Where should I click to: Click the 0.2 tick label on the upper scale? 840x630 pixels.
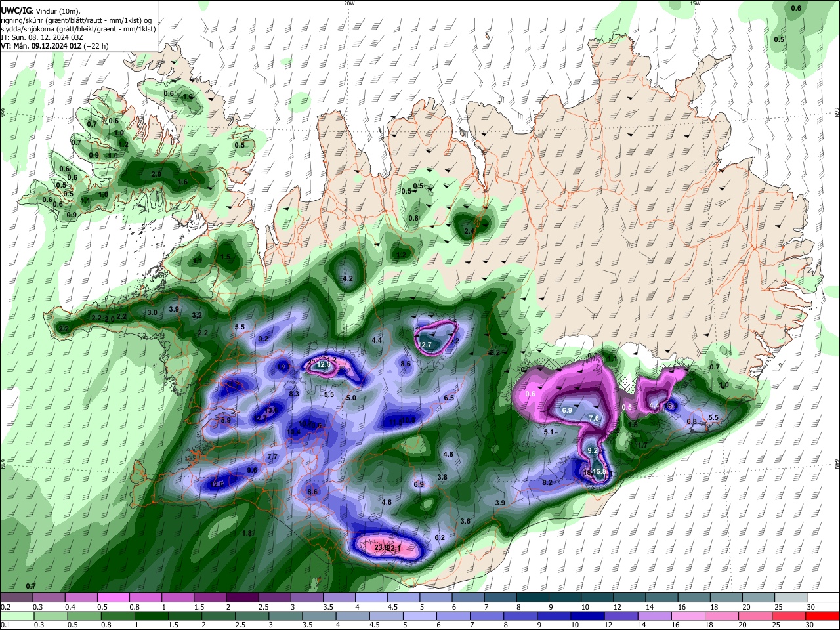click(x=5, y=607)
